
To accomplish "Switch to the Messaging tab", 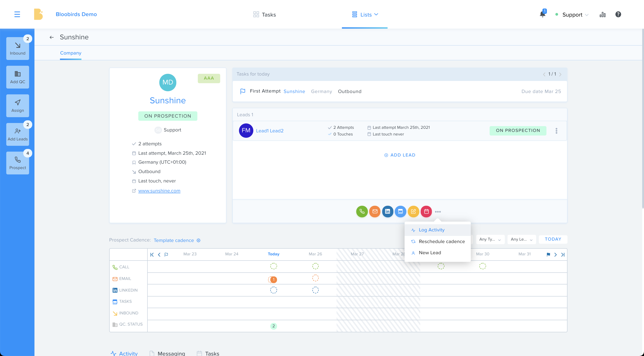I will [x=167, y=353].
